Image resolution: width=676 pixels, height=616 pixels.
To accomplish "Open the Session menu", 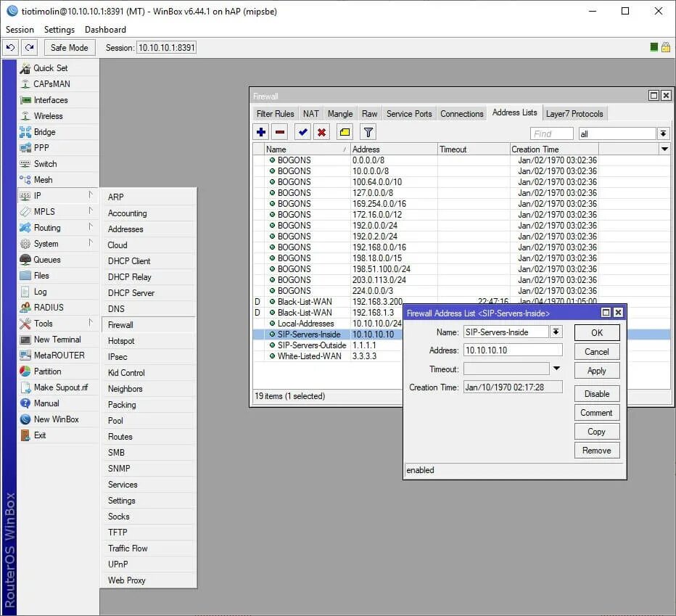I will coord(20,29).
